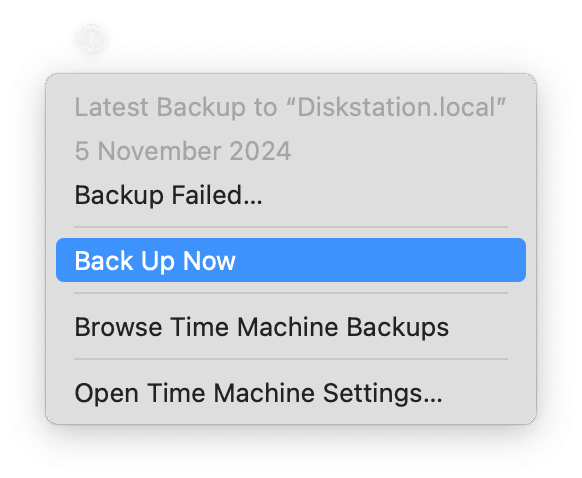Open the Backup Failed… details
The width and height of the screenshot is (582, 478).
pyautogui.click(x=169, y=195)
